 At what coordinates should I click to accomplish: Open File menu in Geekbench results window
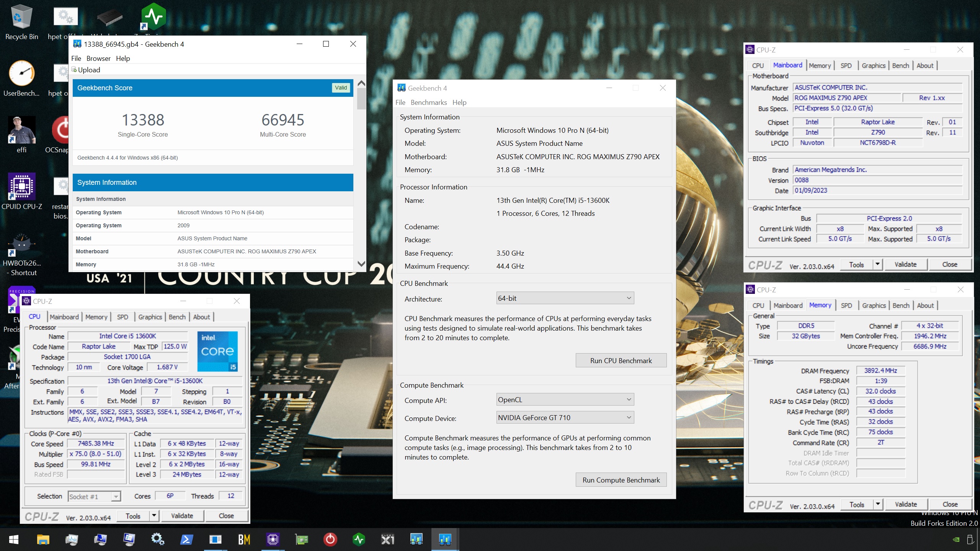point(76,58)
